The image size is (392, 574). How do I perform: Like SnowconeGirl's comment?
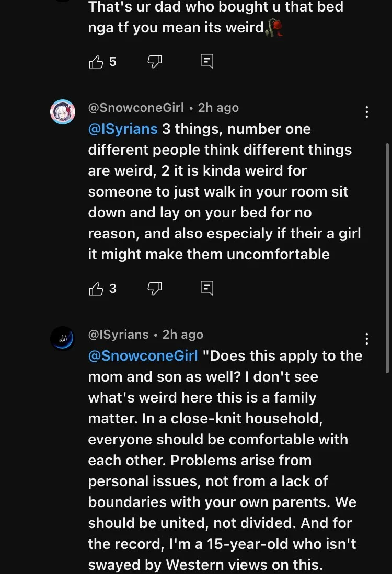point(96,289)
